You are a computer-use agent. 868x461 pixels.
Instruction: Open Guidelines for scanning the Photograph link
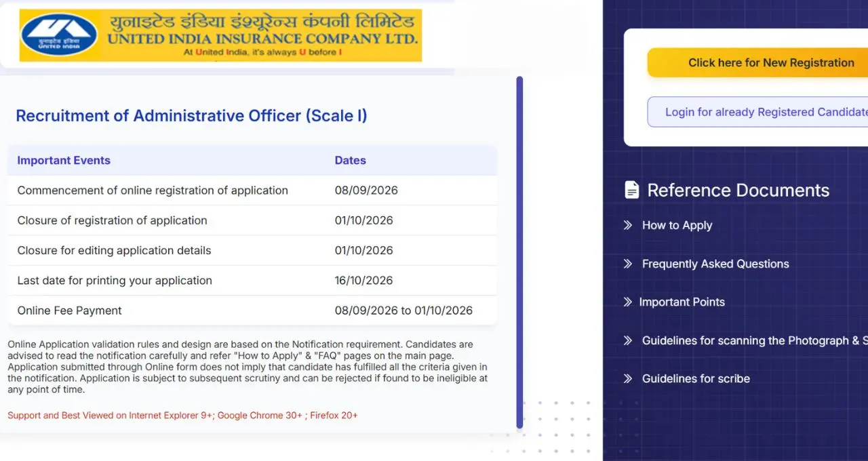point(755,340)
